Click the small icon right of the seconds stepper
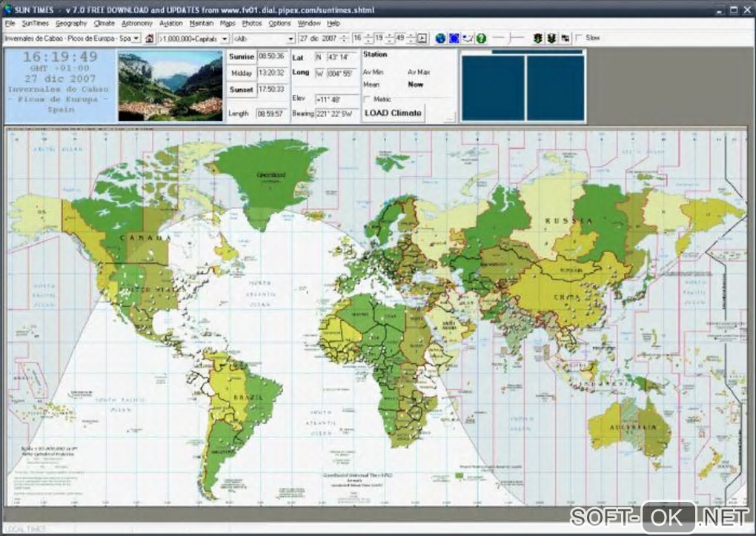This screenshot has height=536, width=756. pos(422,38)
